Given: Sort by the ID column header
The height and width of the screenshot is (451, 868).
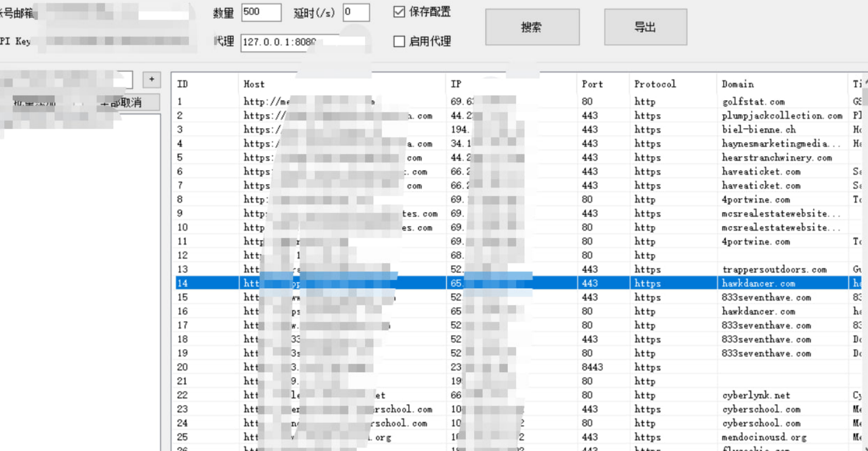Looking at the screenshot, I should click(x=182, y=84).
